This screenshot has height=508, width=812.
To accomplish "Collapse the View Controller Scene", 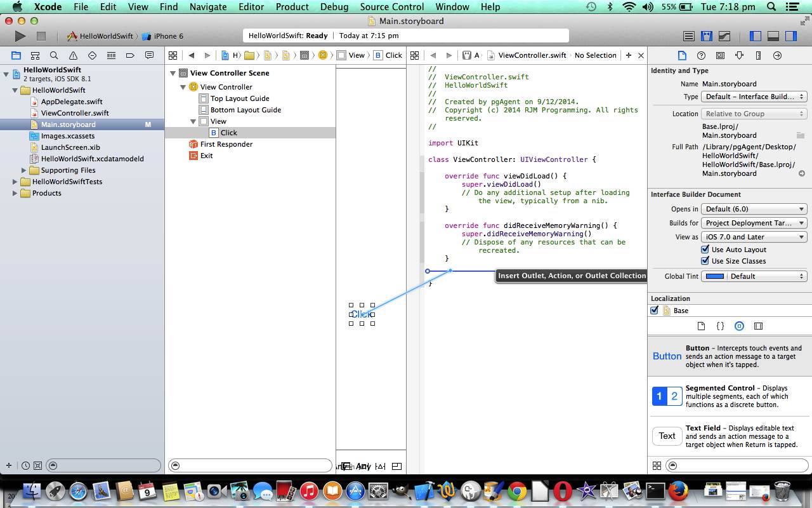I will click(x=173, y=73).
